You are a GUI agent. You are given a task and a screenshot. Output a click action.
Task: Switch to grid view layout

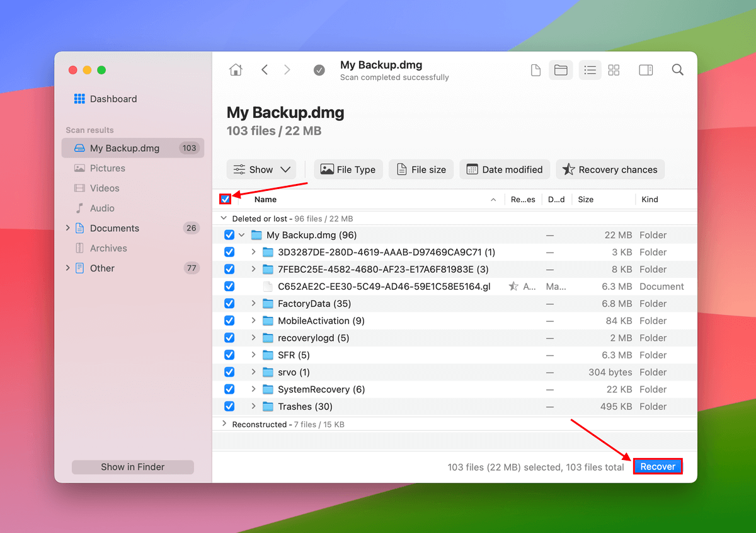[x=614, y=70]
